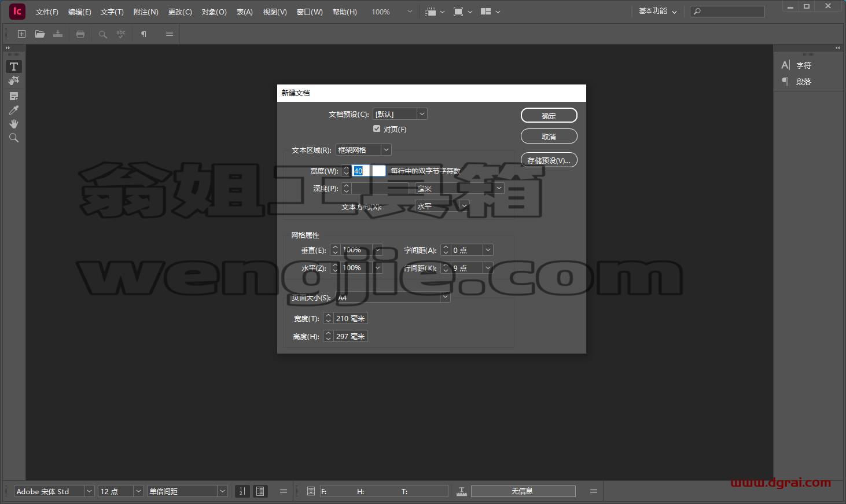846x504 pixels.
Task: Open the 12 点 font size dropdown
Action: tap(138, 491)
